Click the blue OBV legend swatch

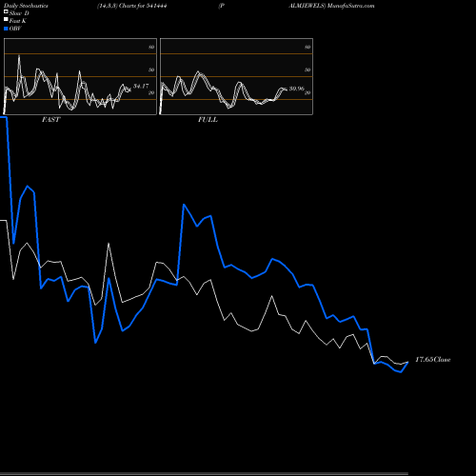[x=6, y=29]
